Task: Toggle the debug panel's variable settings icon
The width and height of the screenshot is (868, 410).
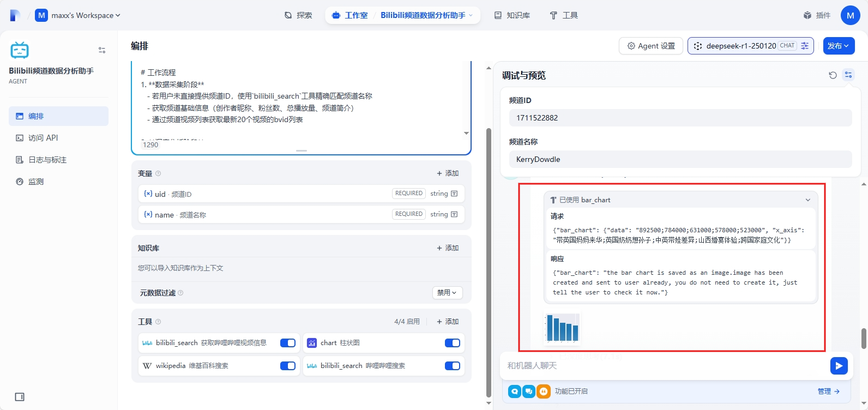Action: point(848,75)
